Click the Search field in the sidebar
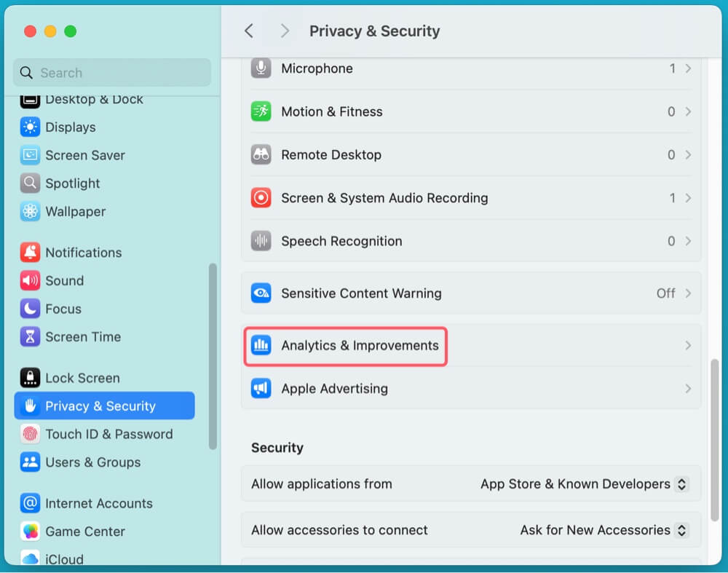This screenshot has width=728, height=573. (113, 73)
